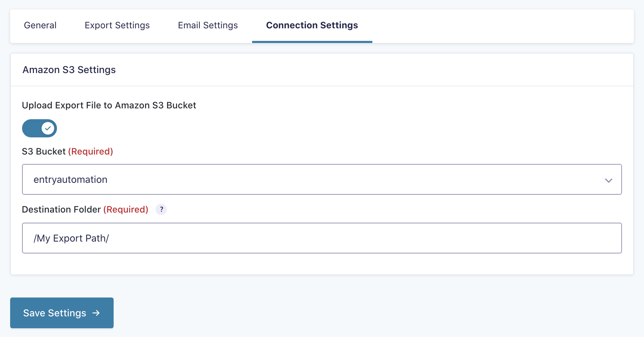Click the Save Settings button
644x337 pixels.
62,313
